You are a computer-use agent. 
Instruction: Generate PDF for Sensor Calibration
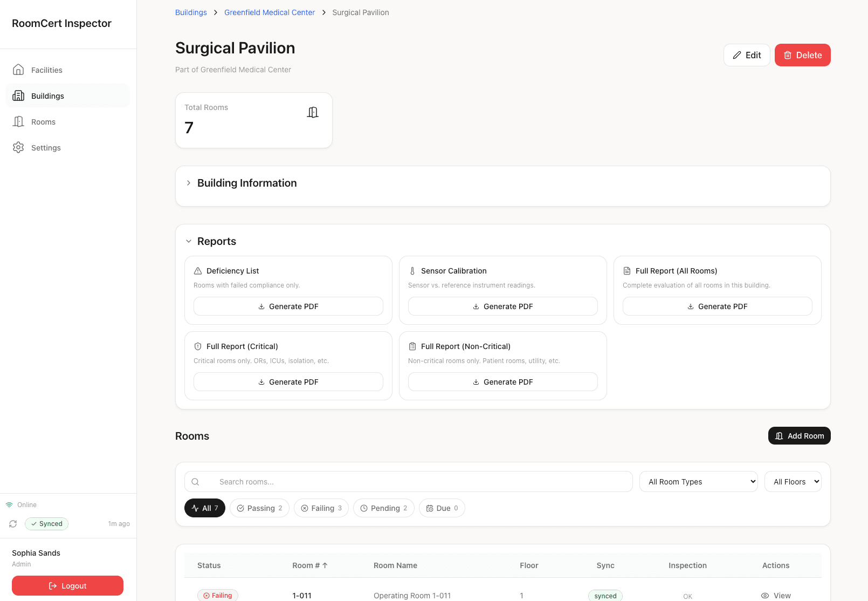[503, 306]
